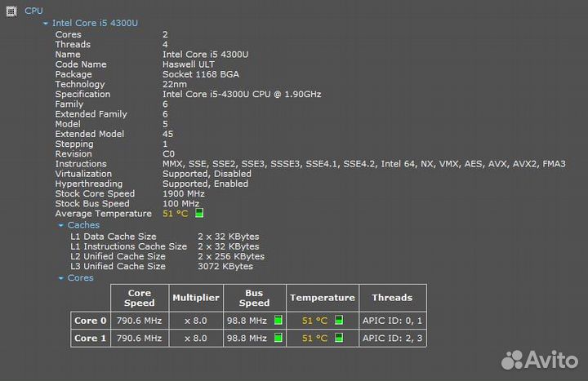Click APIC ID: 0, 1 cell
This screenshot has width=588, height=381.
point(392,321)
